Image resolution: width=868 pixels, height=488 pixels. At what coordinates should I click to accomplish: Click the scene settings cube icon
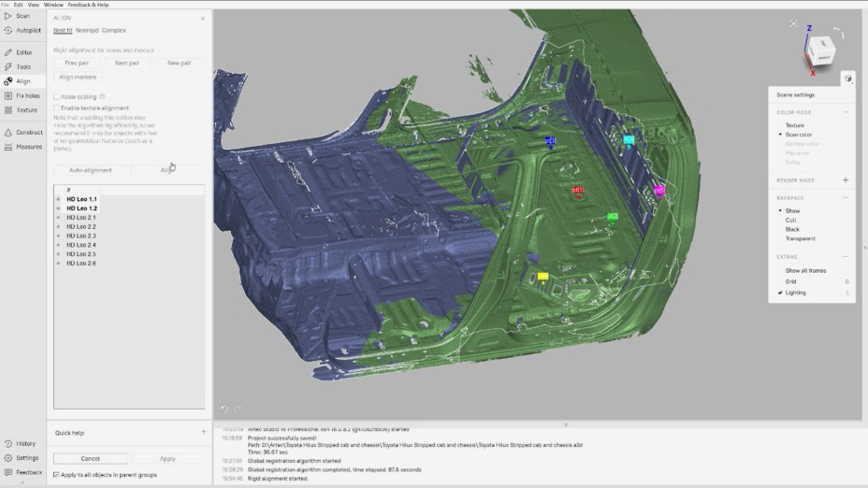coord(847,79)
